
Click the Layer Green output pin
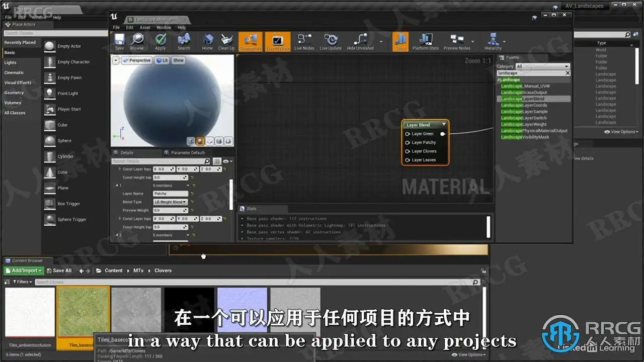(x=443, y=134)
